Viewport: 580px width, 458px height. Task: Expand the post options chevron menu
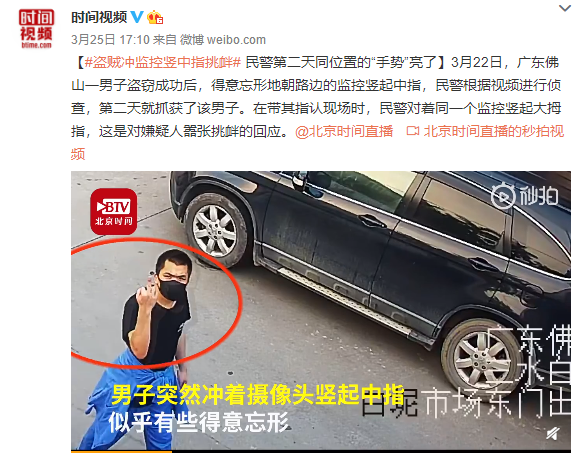point(564,8)
